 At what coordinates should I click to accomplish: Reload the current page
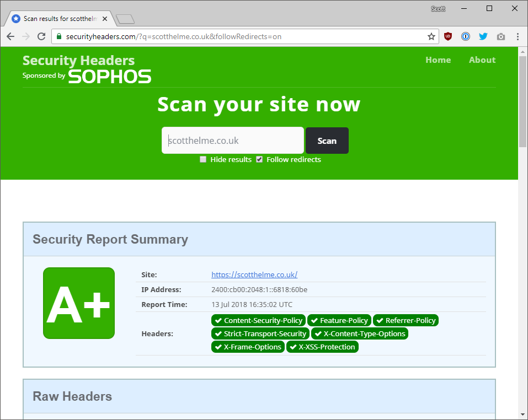pyautogui.click(x=41, y=36)
